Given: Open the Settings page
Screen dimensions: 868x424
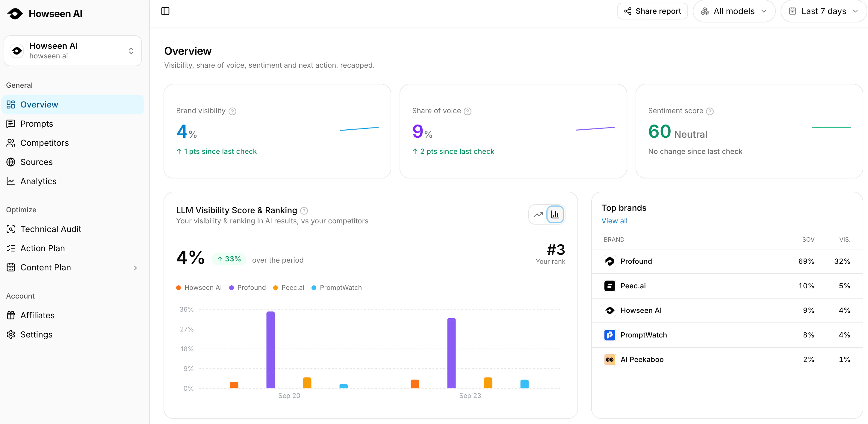Looking at the screenshot, I should pos(73,335).
